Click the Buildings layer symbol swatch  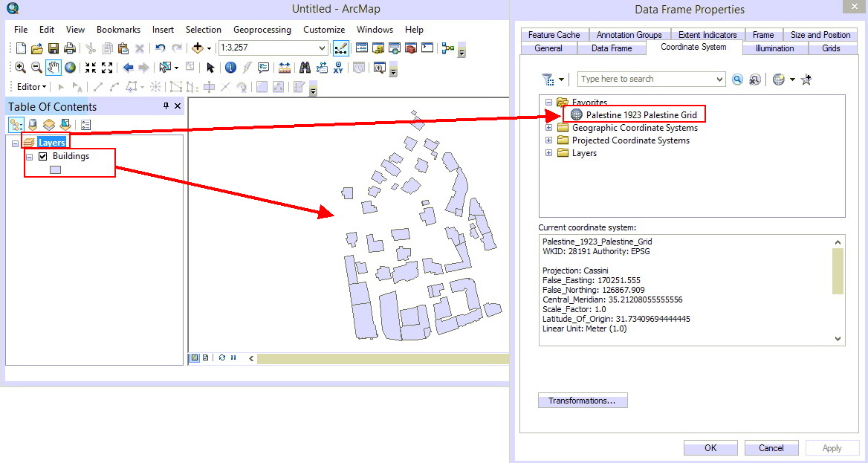coord(55,170)
